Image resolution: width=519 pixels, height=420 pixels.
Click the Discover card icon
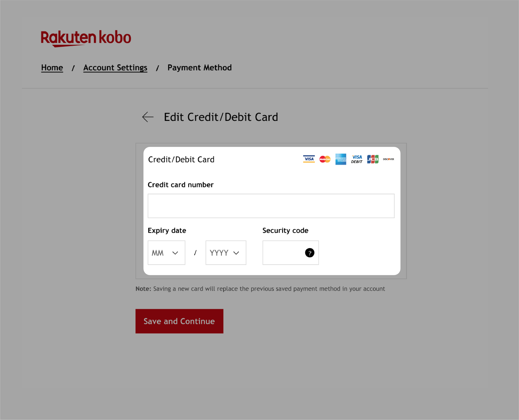click(388, 159)
